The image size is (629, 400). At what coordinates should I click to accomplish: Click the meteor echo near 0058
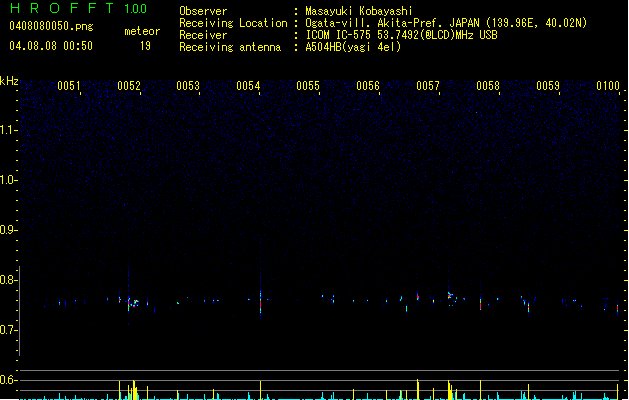tap(480, 303)
